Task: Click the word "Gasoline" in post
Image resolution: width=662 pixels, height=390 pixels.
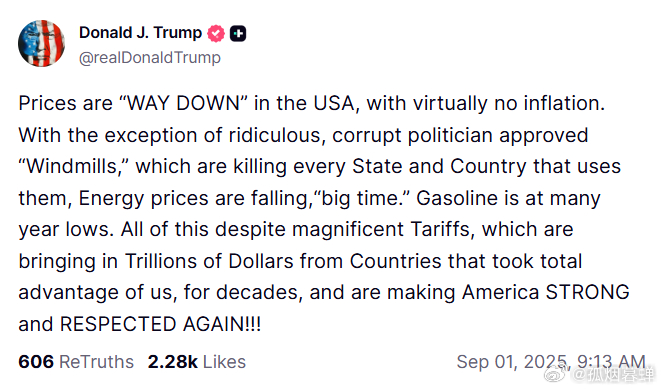Action: [457, 198]
